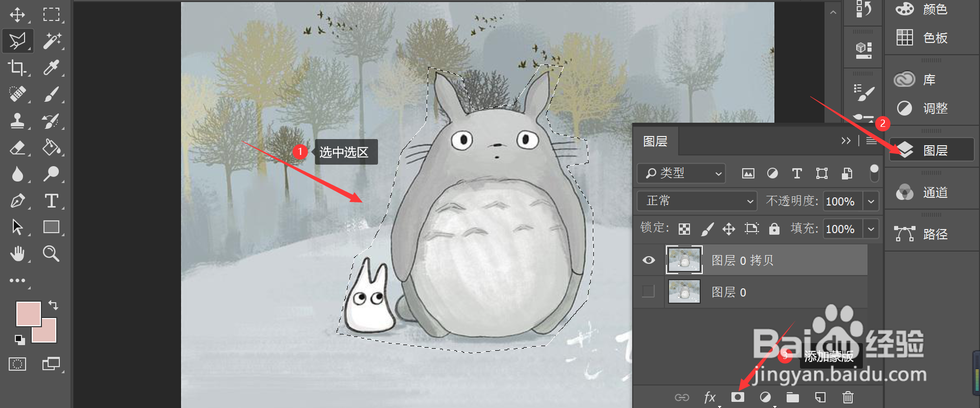This screenshot has width=980, height=408.
Task: Show the hidden 图层 0 layer
Action: click(x=648, y=291)
